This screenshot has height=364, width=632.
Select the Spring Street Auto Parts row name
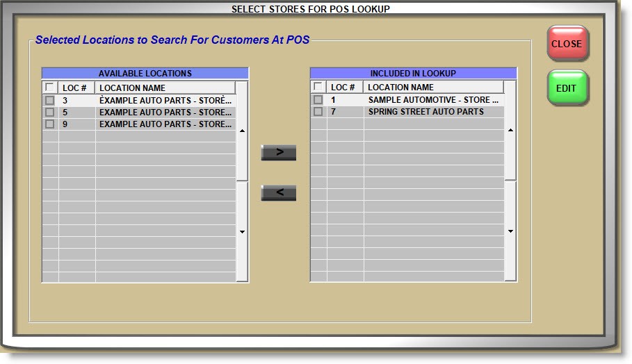426,112
